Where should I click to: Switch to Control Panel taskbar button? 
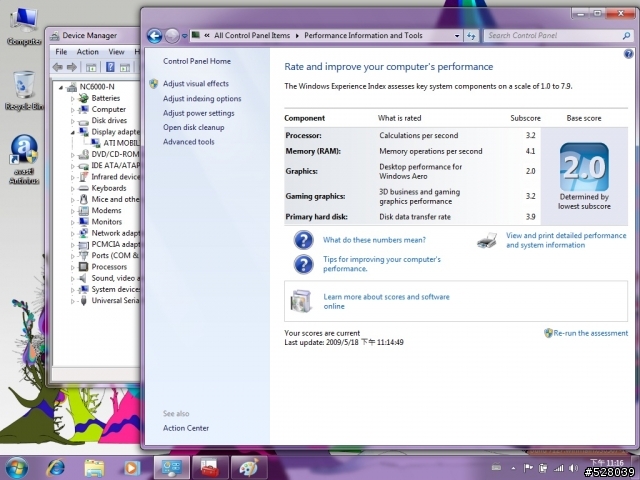(x=171, y=468)
